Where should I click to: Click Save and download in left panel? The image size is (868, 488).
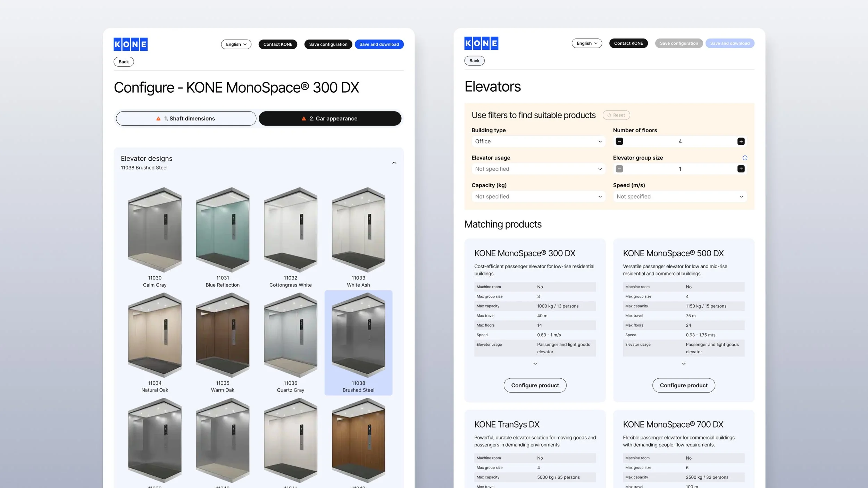coord(379,44)
